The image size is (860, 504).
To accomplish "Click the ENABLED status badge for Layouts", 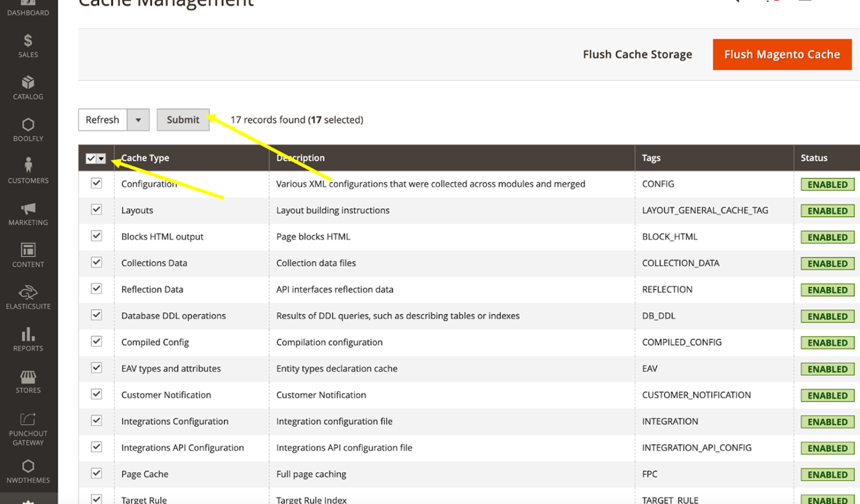I will 827,210.
